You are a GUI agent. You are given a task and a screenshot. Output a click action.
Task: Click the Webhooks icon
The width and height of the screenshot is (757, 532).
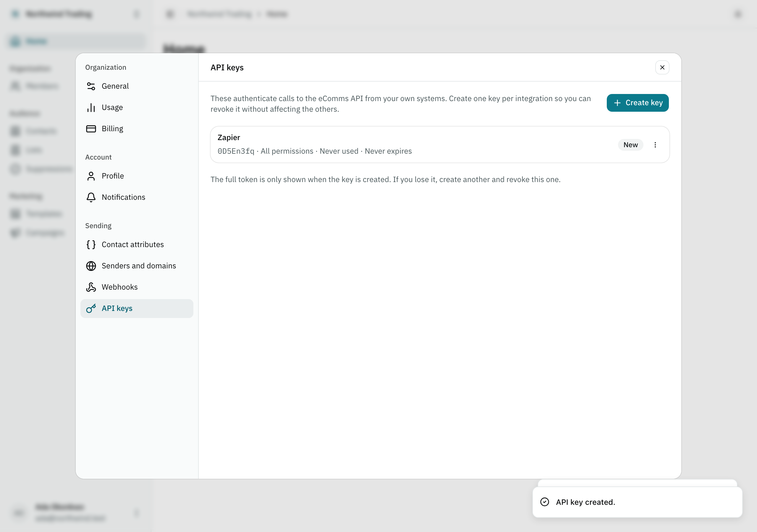point(91,287)
